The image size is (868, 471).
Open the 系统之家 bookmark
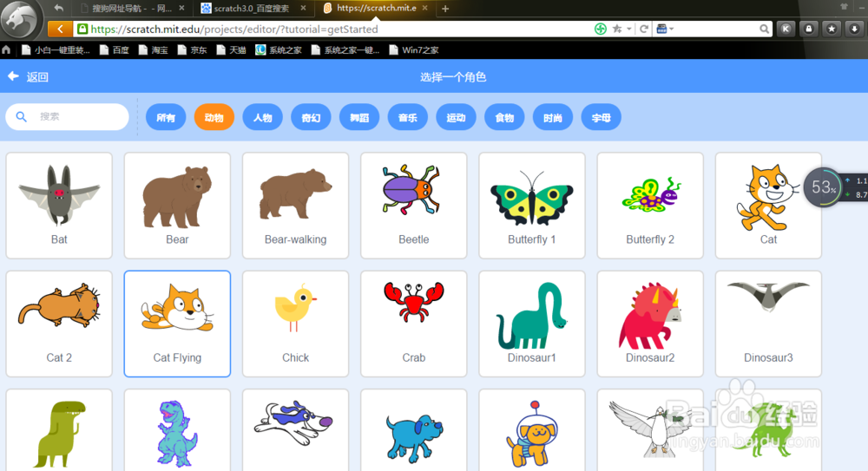[279, 49]
